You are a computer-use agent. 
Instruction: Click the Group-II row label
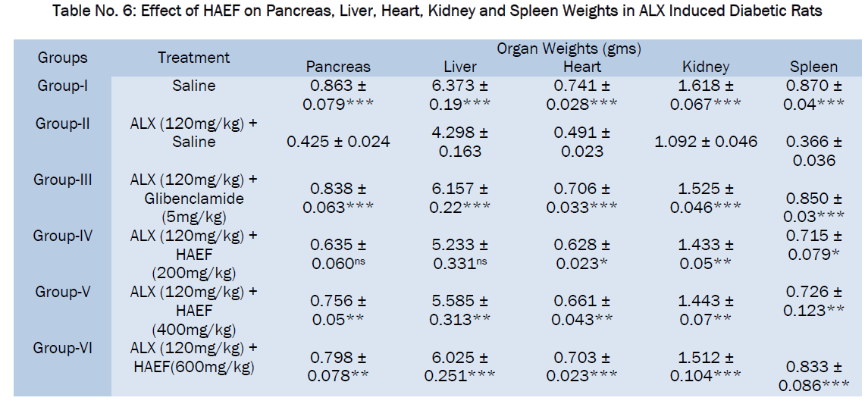pos(62,124)
